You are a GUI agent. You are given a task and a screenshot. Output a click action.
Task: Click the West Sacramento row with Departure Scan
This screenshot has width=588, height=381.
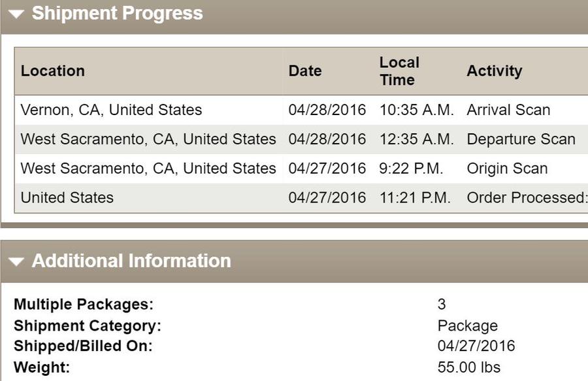point(148,139)
